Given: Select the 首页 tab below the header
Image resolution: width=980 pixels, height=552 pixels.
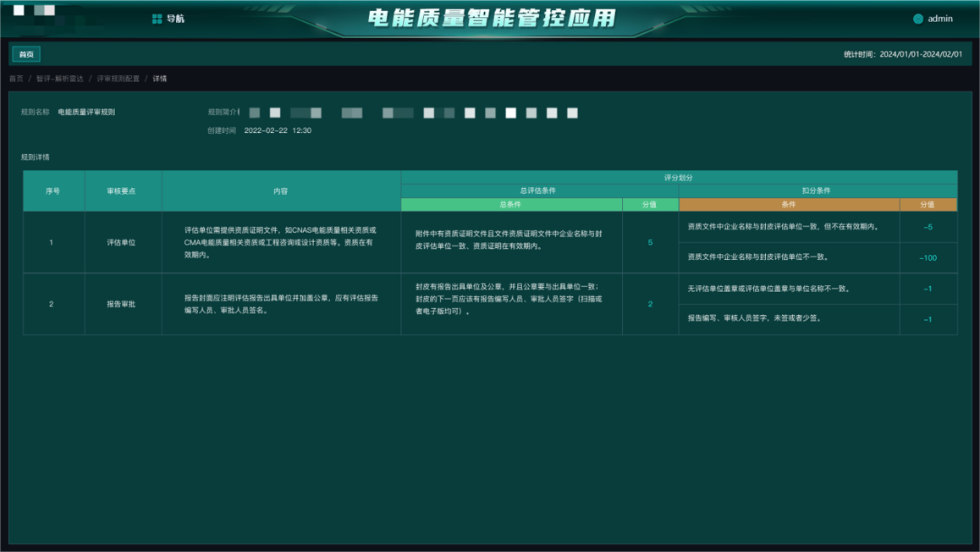Looking at the screenshot, I should click(x=25, y=52).
